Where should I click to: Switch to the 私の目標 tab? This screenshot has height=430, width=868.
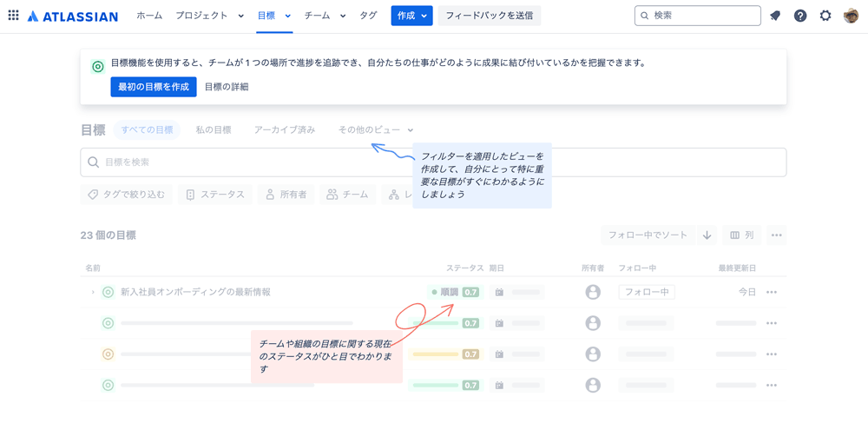click(214, 130)
